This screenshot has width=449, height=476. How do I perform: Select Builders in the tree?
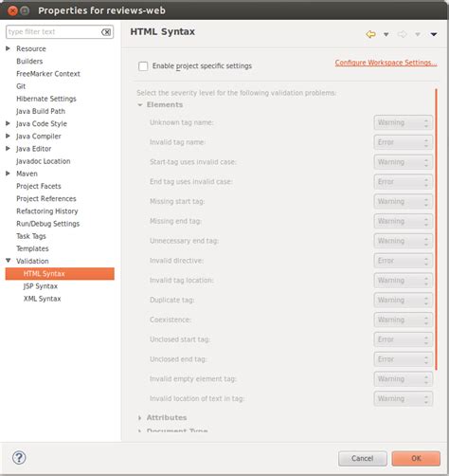coord(29,62)
